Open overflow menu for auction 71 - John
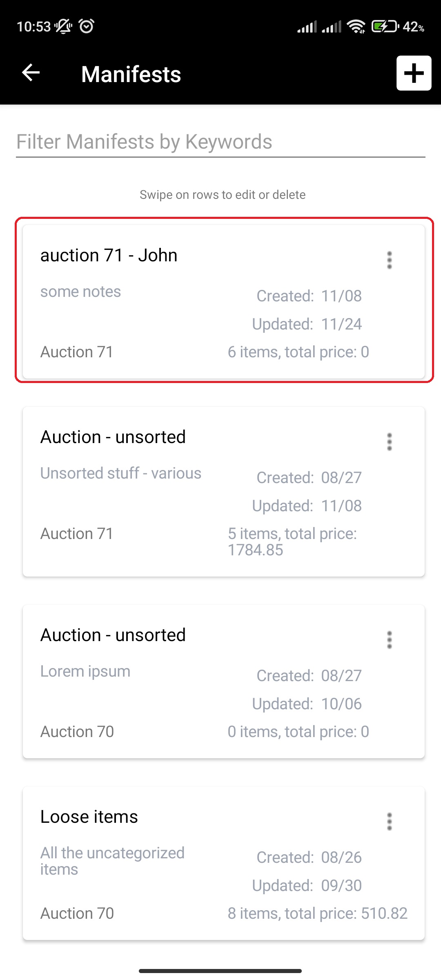441x980 pixels. pyautogui.click(x=389, y=260)
